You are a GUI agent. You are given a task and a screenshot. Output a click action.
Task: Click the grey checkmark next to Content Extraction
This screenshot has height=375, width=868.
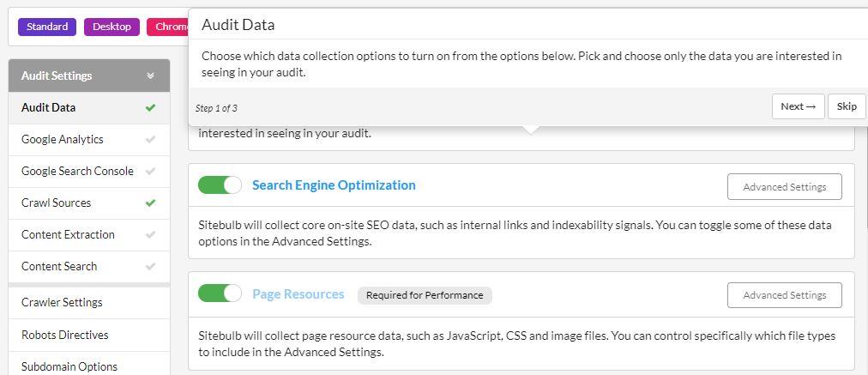pyautogui.click(x=150, y=234)
